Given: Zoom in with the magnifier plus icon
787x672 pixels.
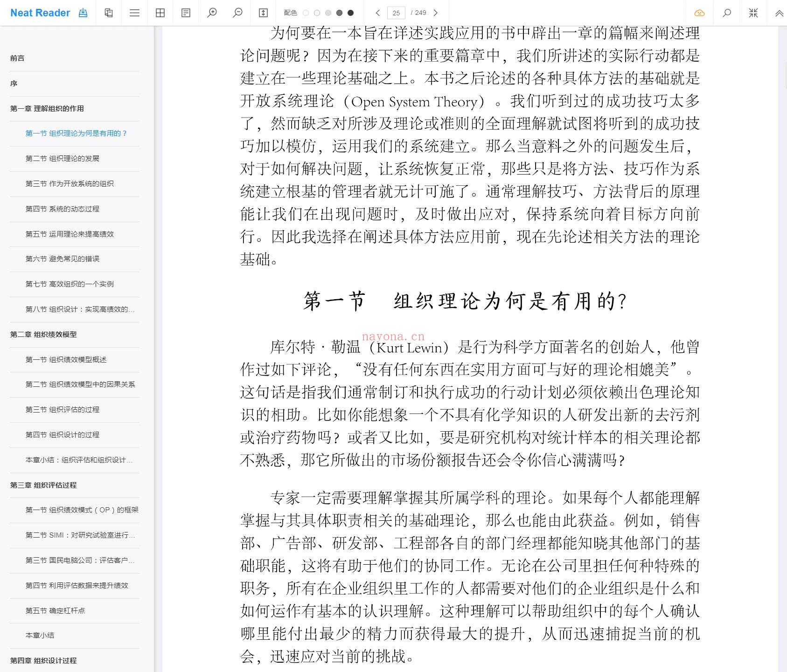Looking at the screenshot, I should [x=212, y=13].
